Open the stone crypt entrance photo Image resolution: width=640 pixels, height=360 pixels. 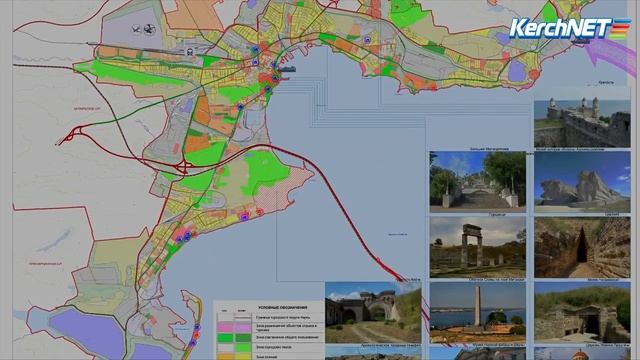(x=582, y=313)
